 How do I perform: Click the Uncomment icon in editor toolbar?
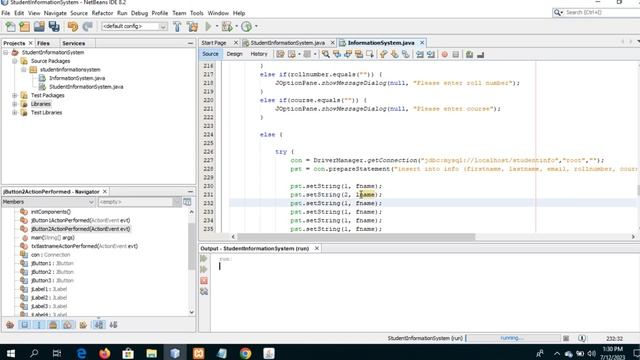(480, 54)
